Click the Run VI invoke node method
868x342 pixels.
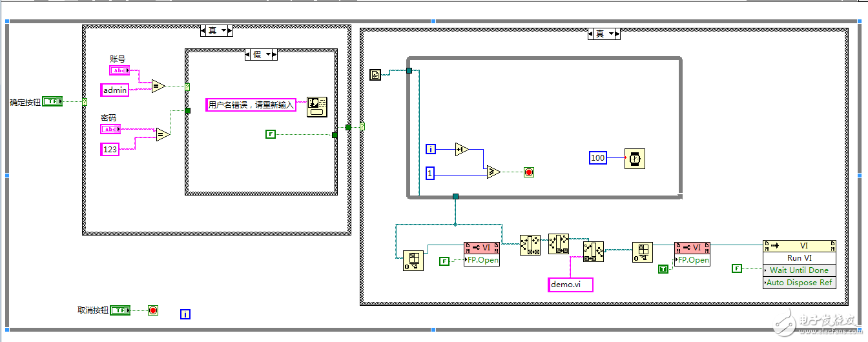(x=799, y=258)
